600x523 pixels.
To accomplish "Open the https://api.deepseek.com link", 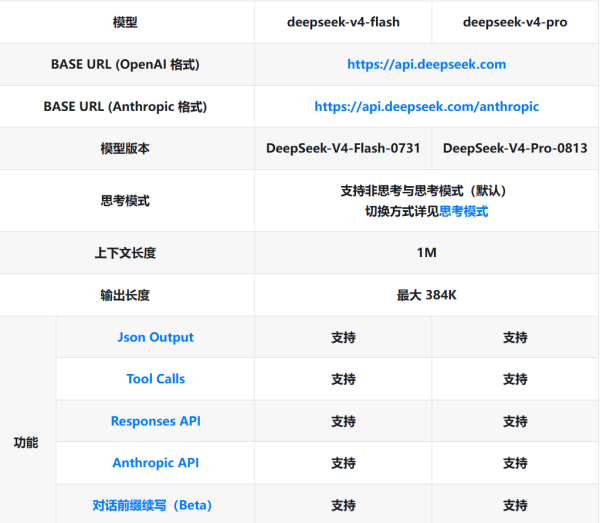I will pyautogui.click(x=427, y=64).
